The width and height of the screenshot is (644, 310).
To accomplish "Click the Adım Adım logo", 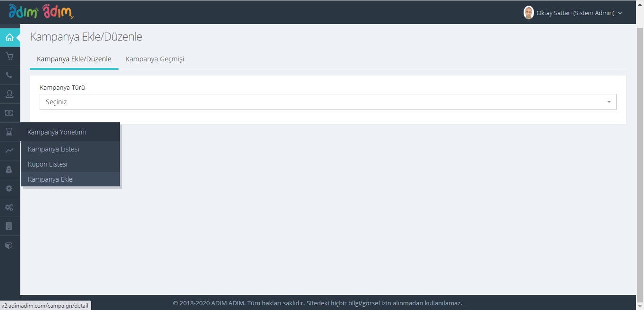I will (x=41, y=12).
